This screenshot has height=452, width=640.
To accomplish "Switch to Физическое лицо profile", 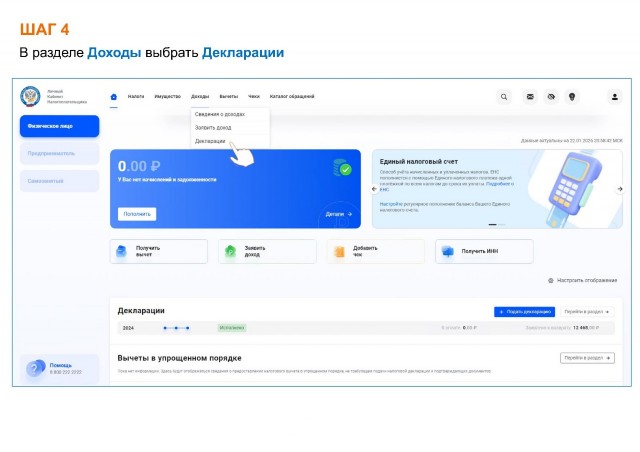I will (x=60, y=126).
